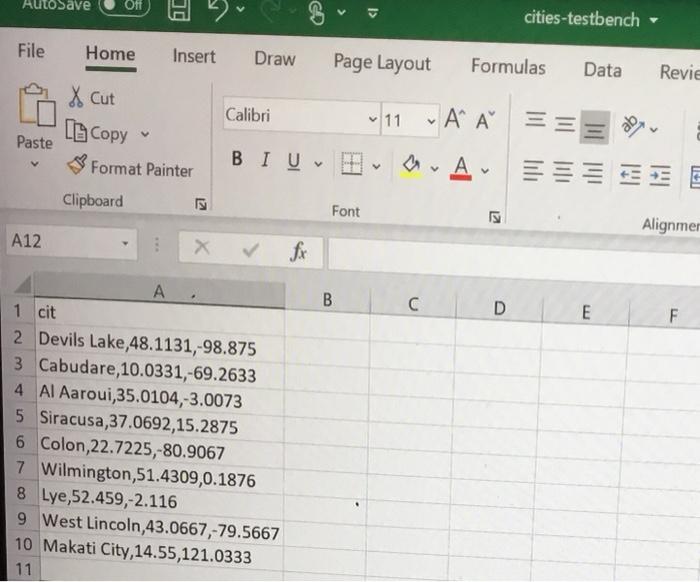Open the Underline style dropdown arrow
This screenshot has width=700, height=582.
coord(318,164)
